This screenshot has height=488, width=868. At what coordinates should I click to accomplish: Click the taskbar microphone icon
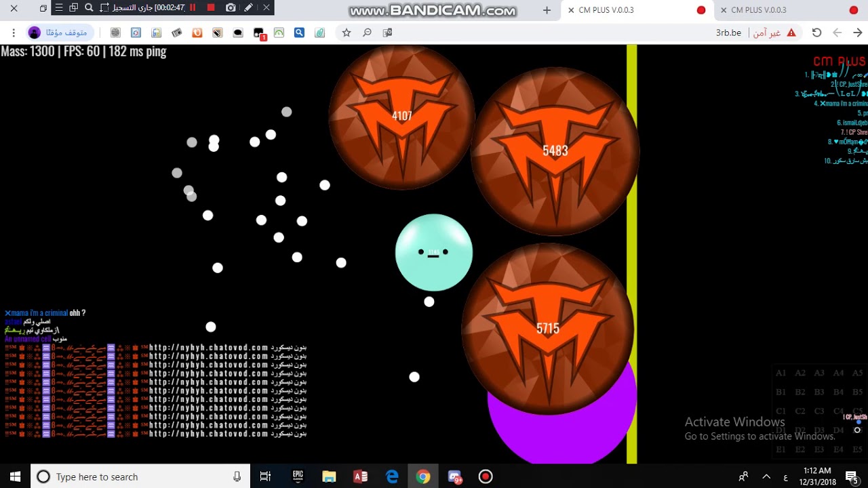(x=237, y=476)
